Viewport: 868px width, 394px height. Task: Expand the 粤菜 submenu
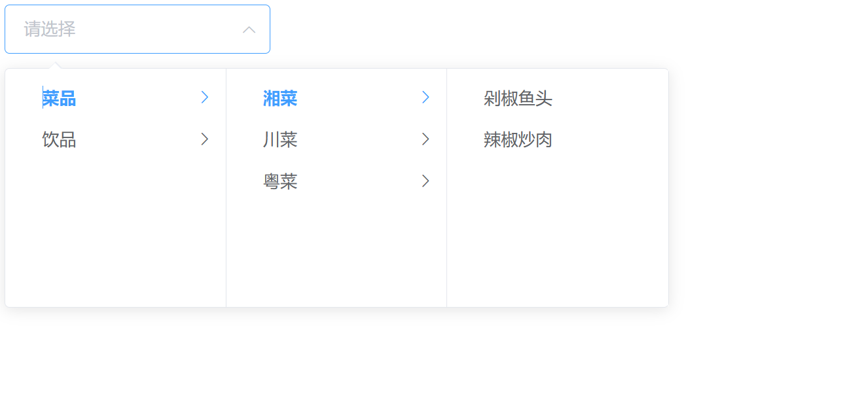tap(280, 181)
